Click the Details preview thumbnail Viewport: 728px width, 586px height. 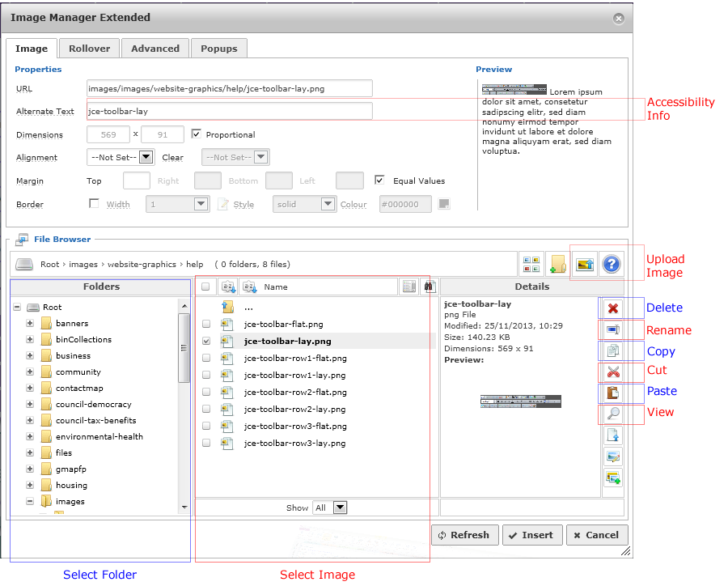tap(520, 401)
